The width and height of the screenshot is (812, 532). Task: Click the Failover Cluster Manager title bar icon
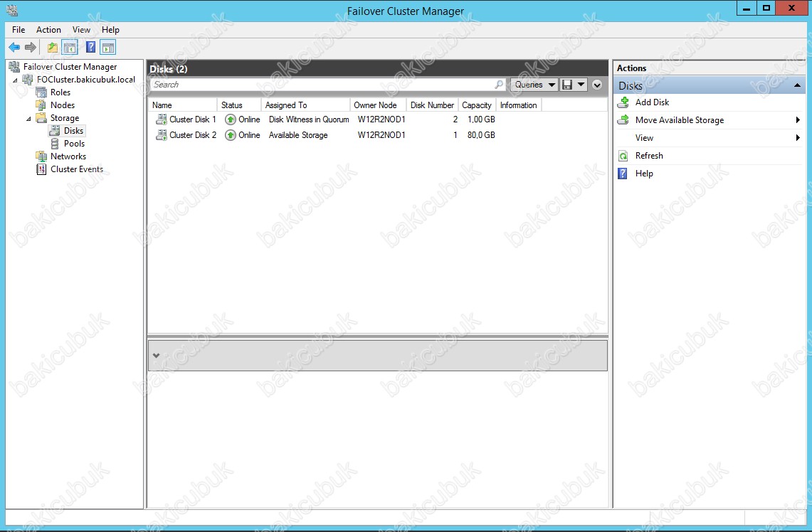[12, 10]
